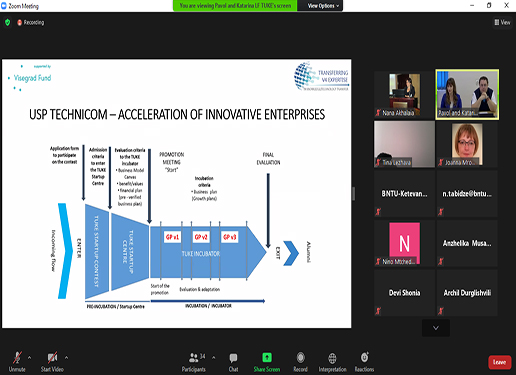Screen dimensions: 516x375
Task: Show next page of participant thumbnails
Action: (x=436, y=328)
